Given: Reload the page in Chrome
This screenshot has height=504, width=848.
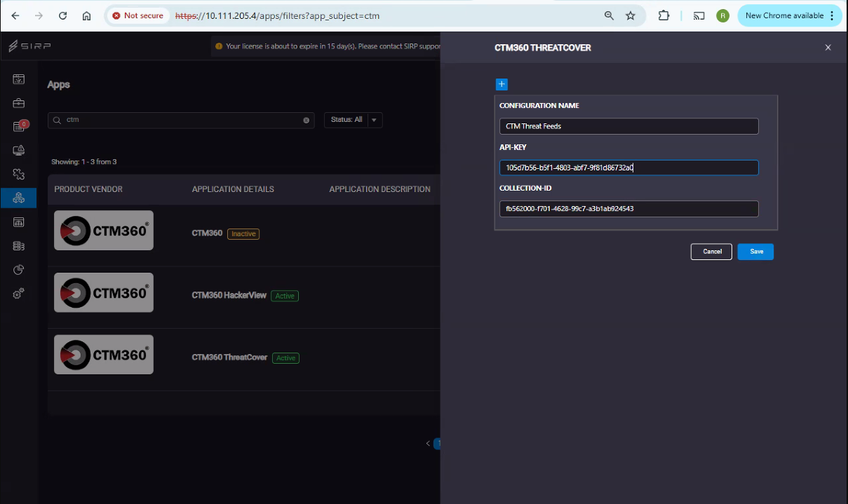Looking at the screenshot, I should 62,15.
